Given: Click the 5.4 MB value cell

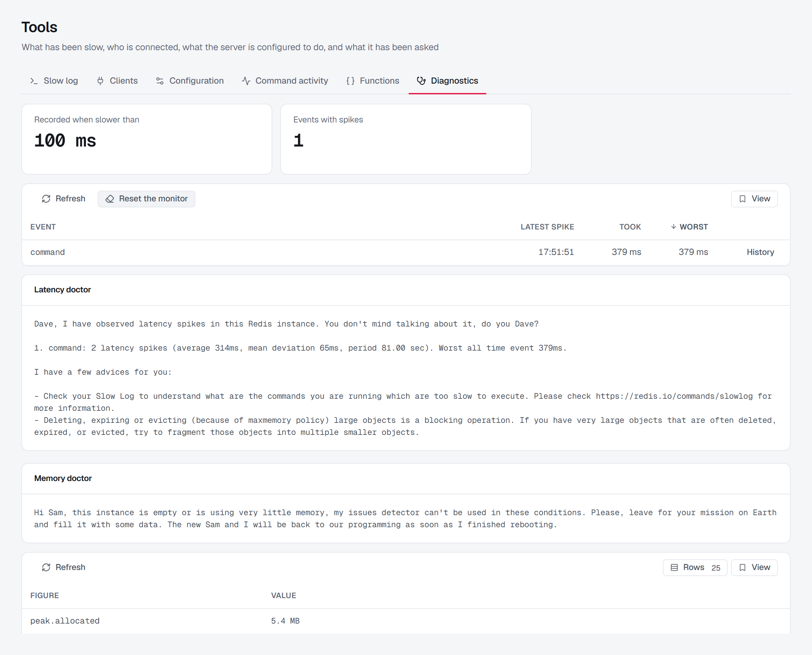Looking at the screenshot, I should [285, 621].
